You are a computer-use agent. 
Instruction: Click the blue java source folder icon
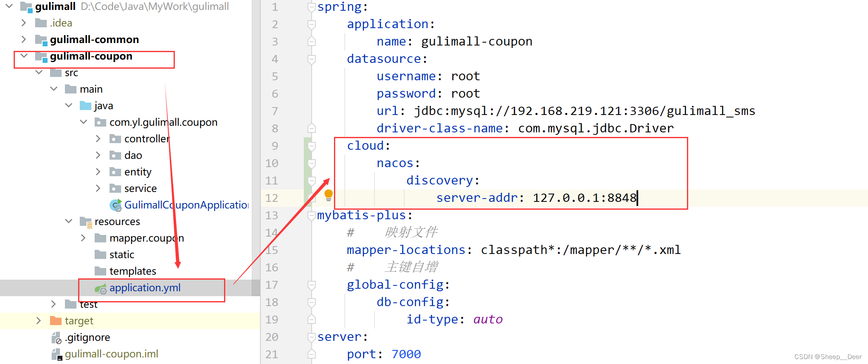[x=86, y=105]
